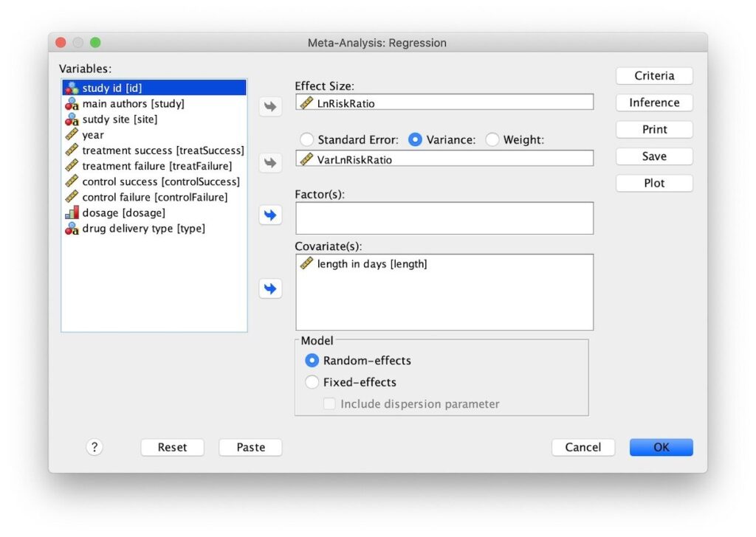Select variable sutdy site [site]
Image resolution: width=756 pixels, height=537 pixels.
(154, 119)
